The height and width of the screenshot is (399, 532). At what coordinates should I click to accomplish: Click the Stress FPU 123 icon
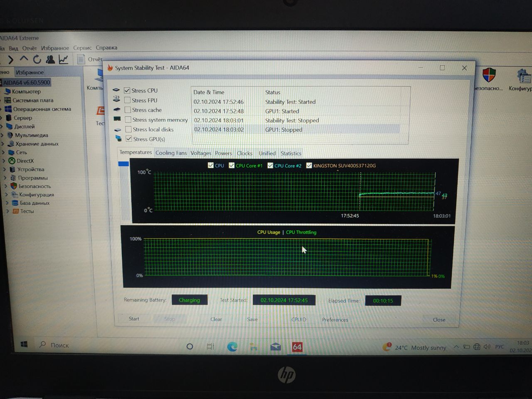point(116,99)
